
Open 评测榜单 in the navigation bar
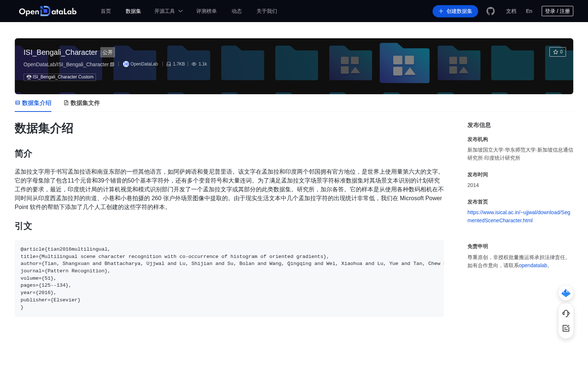(207, 11)
